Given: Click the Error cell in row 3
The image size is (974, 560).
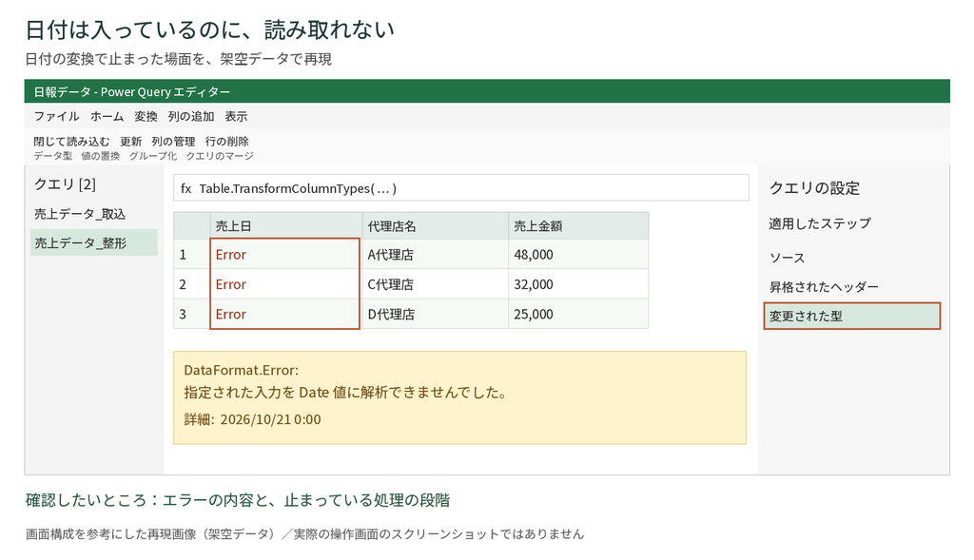Looking at the screenshot, I should click(285, 314).
